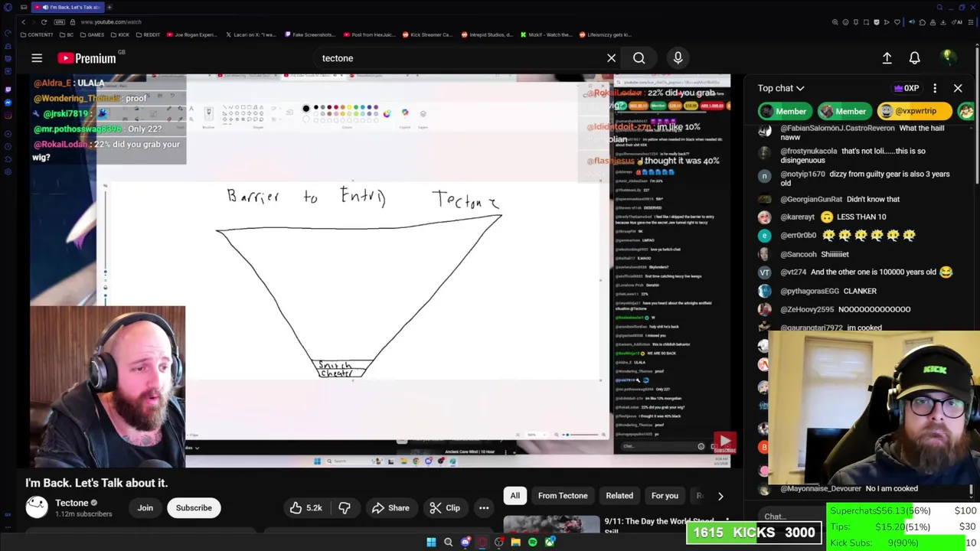The width and height of the screenshot is (980, 551).
Task: Open the REDDIT bookmarks folder
Action: pos(148,34)
